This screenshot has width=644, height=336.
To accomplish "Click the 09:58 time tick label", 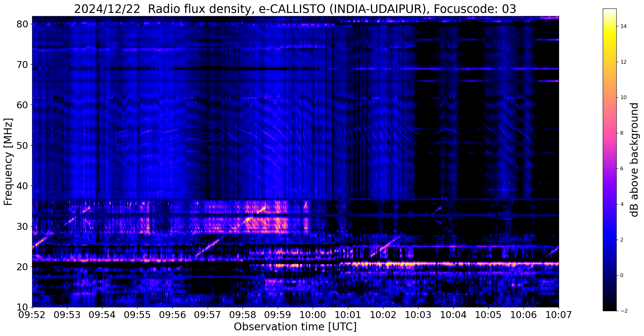I will pos(243,315).
